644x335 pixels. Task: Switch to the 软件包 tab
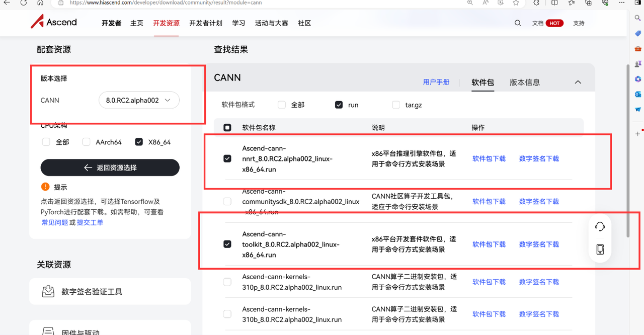pos(483,82)
